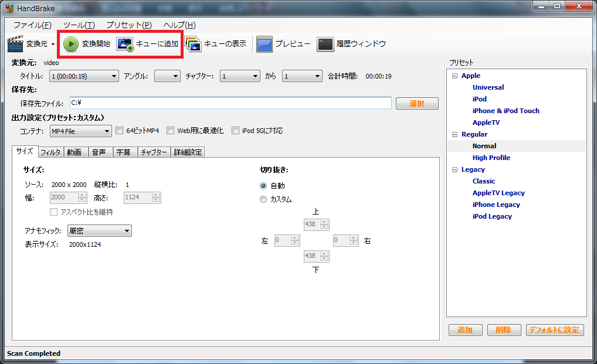Click the 左 left crop stepper
Image resolution: width=597 pixels, height=364 pixels.
287,240
